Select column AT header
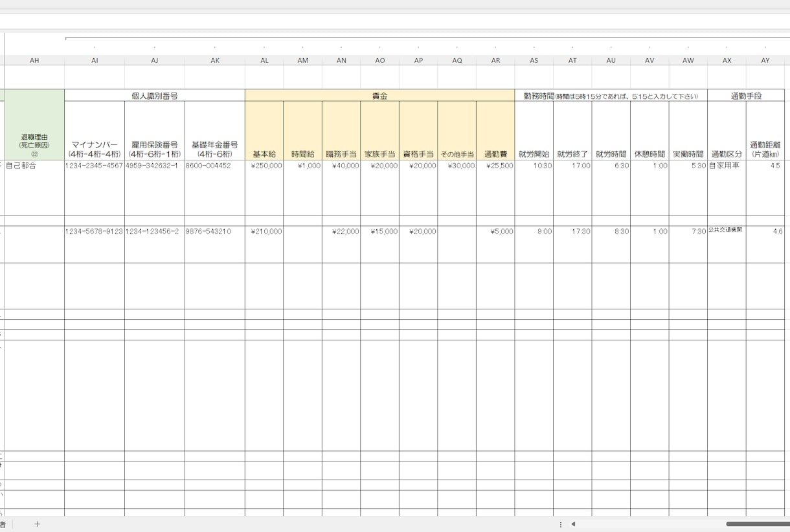This screenshot has height=532, width=790. (x=572, y=60)
